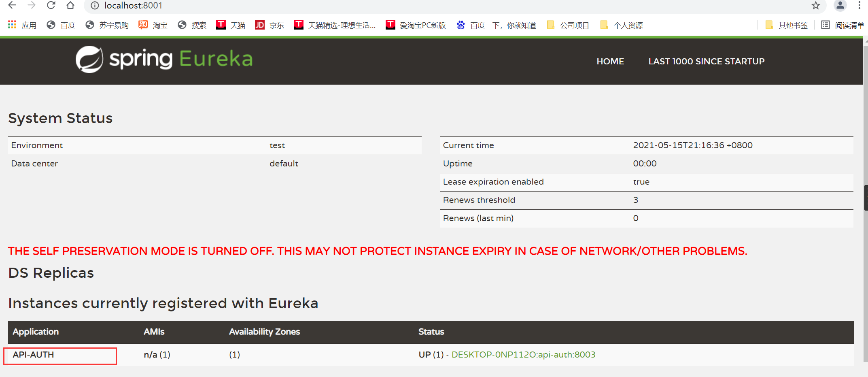Image resolution: width=868 pixels, height=377 pixels.
Task: Open the 苏宁易购 bookmark
Action: 106,25
